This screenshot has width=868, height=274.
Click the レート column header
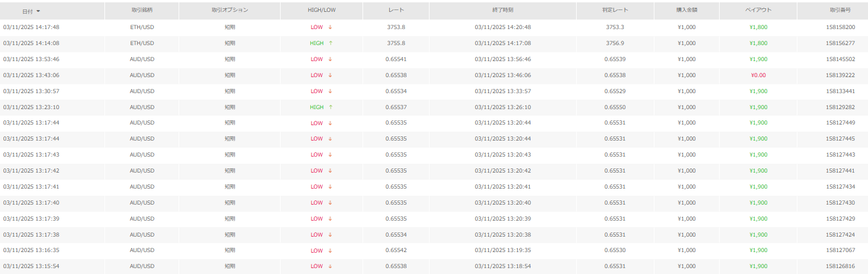(x=396, y=11)
